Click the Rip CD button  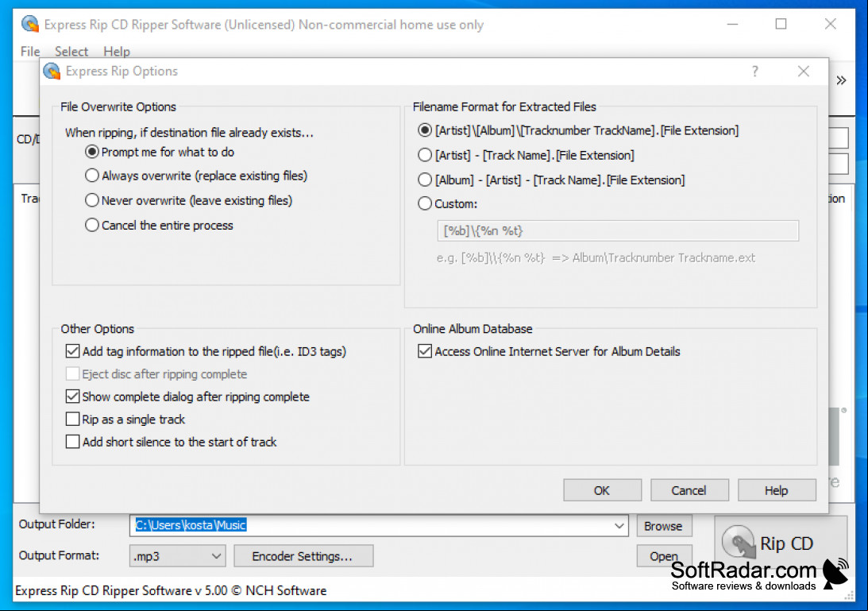tap(781, 543)
